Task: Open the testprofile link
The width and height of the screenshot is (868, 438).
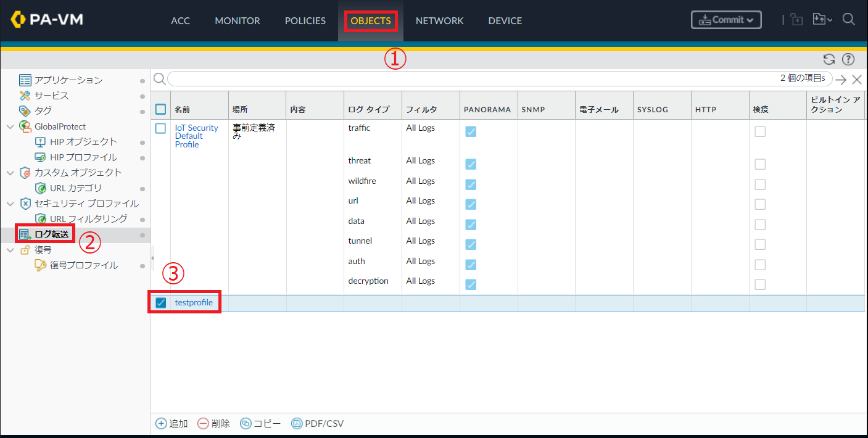Action: (x=194, y=302)
